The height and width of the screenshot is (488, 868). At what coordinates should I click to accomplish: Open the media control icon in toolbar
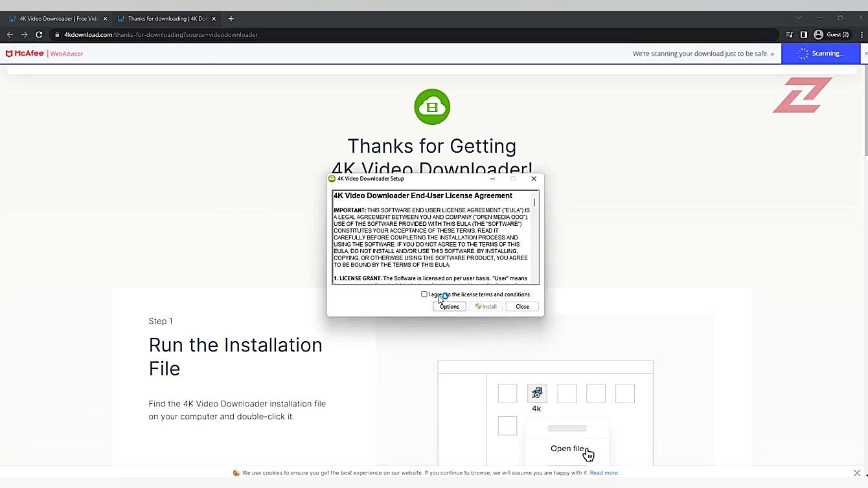[789, 35]
